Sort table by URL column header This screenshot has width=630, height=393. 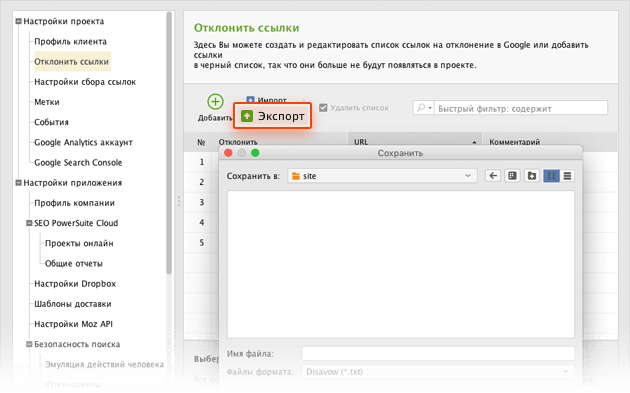415,141
